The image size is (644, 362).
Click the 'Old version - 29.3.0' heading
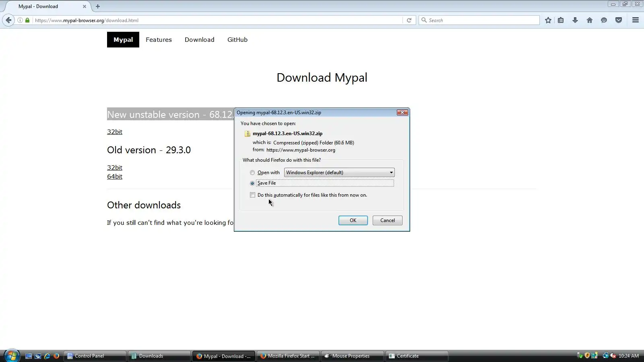149,150
